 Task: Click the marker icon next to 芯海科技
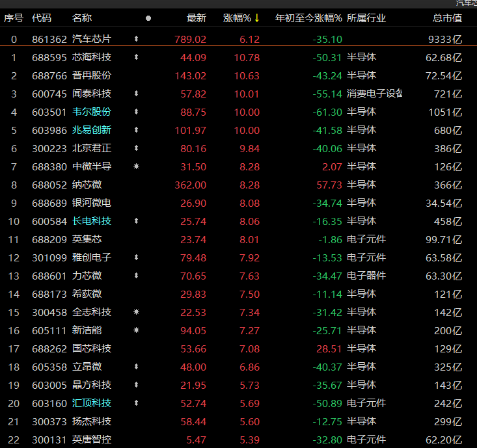[136, 57]
